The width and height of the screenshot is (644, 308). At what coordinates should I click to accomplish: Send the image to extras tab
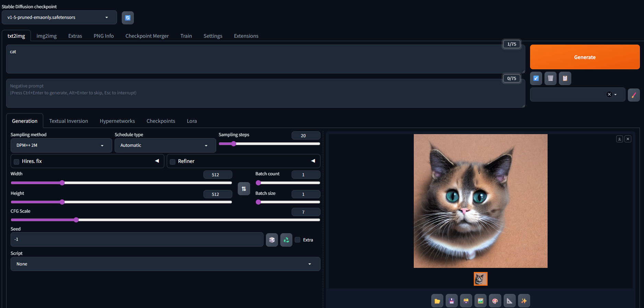click(x=510, y=301)
